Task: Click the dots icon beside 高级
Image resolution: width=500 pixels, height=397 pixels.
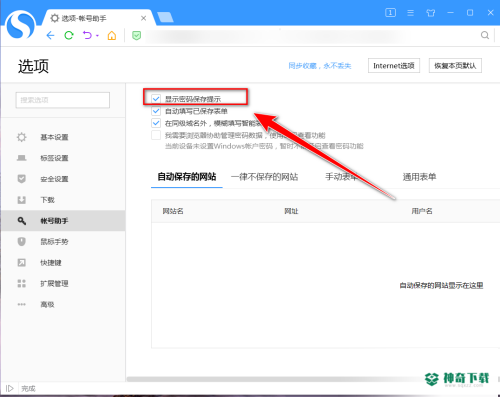Action: pyautogui.click(x=22, y=304)
